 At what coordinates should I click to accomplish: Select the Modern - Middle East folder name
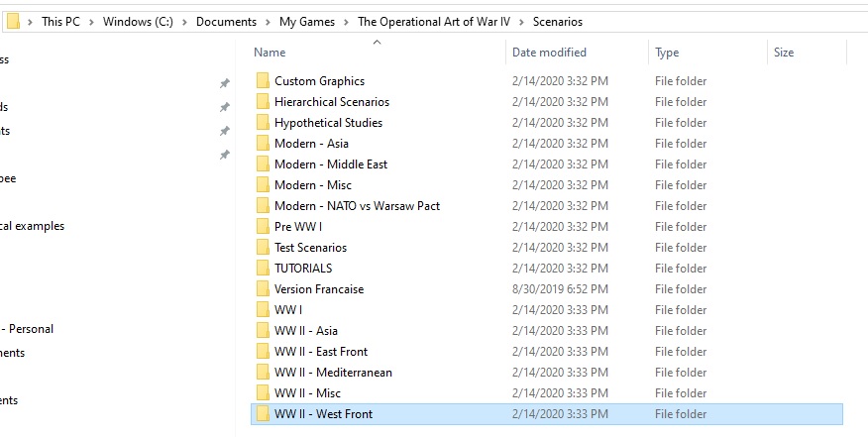(331, 164)
